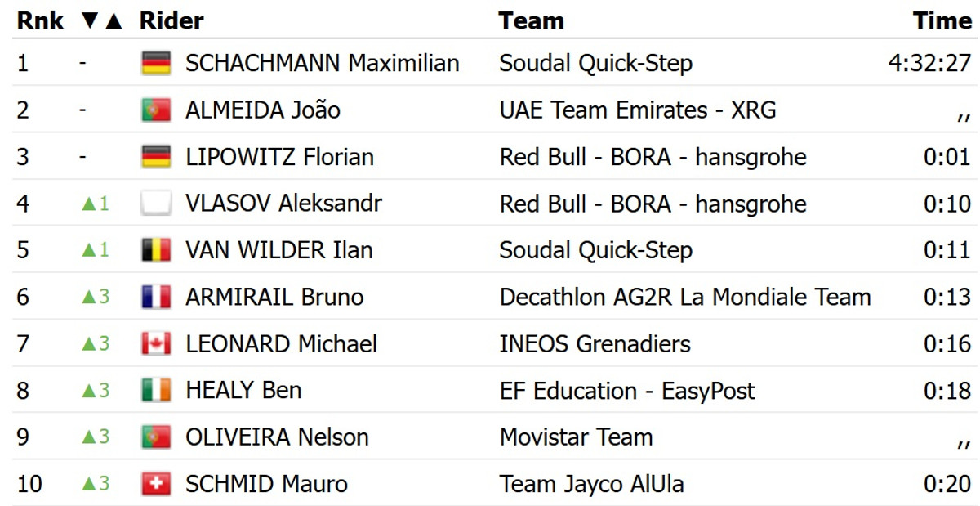Click the Belgian flag next to Van Wilder
This screenshot has width=980, height=506.
pos(156,250)
